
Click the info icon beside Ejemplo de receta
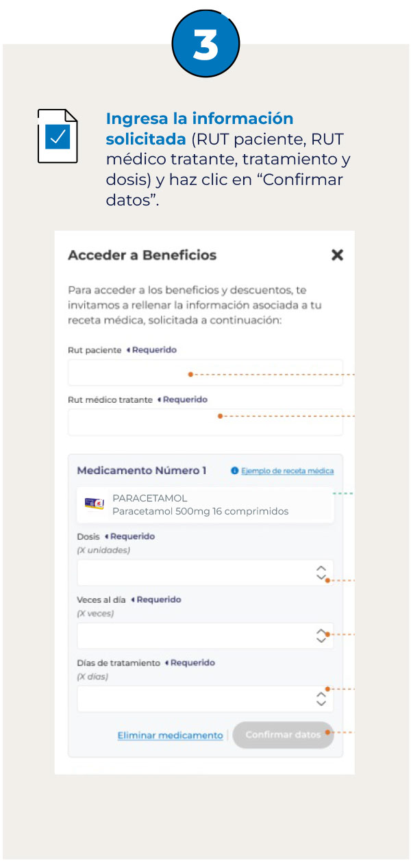coord(235,471)
